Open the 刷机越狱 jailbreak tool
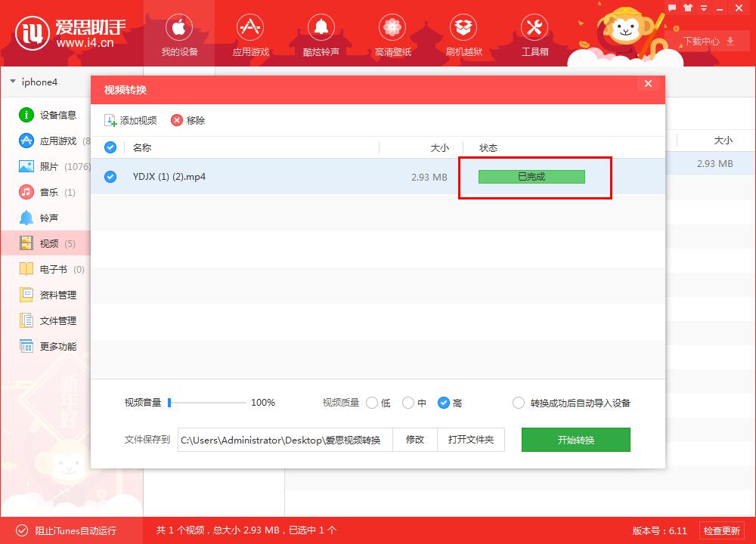Screen dimensions: 756x544 point(463,34)
